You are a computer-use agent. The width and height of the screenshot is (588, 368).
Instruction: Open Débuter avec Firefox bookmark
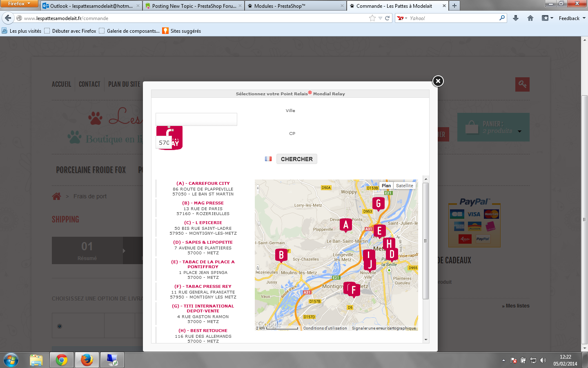click(x=70, y=31)
